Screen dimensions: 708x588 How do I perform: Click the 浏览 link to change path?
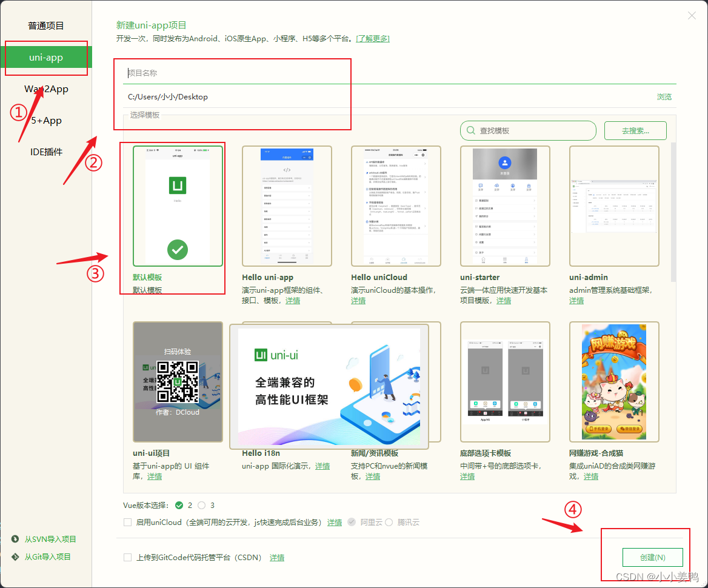(664, 96)
